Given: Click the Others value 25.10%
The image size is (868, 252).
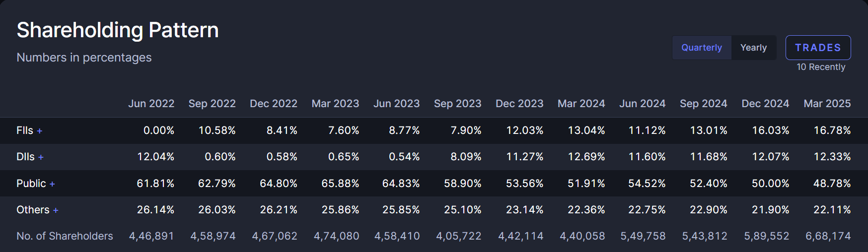Looking at the screenshot, I should pyautogui.click(x=463, y=210).
